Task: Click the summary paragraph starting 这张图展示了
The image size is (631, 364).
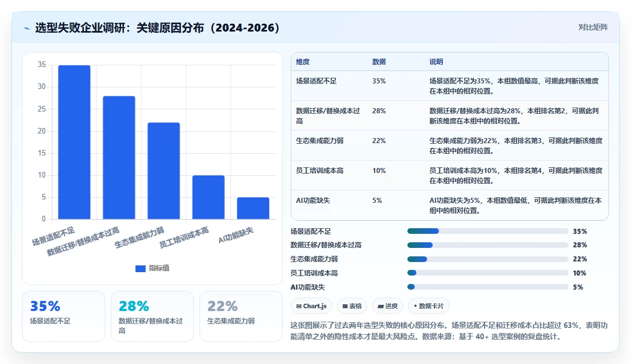Action: point(449,331)
